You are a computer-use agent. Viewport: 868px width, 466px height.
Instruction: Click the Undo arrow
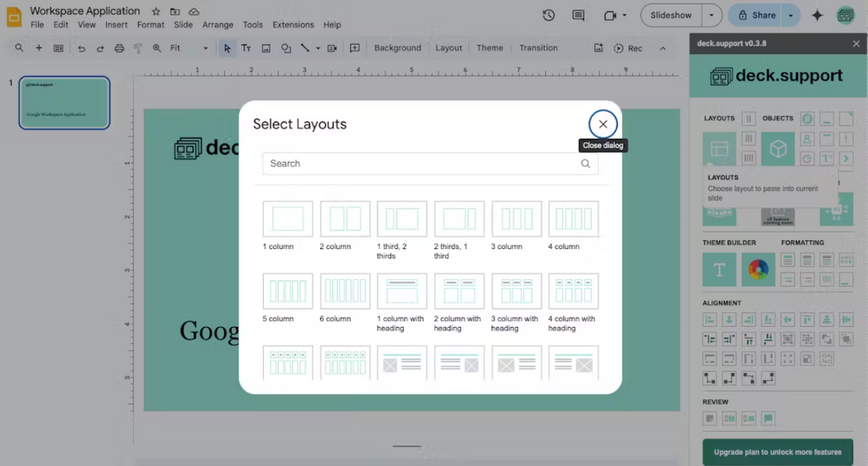81,48
